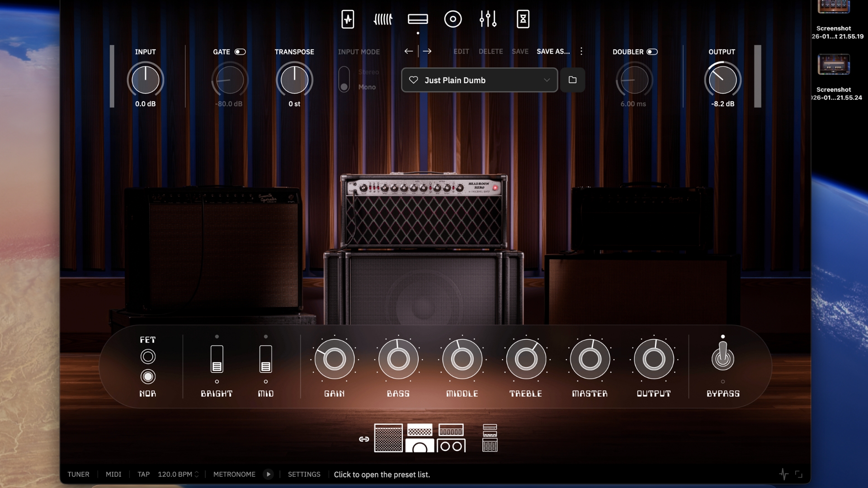Open the SETTINGS menu

point(304,474)
